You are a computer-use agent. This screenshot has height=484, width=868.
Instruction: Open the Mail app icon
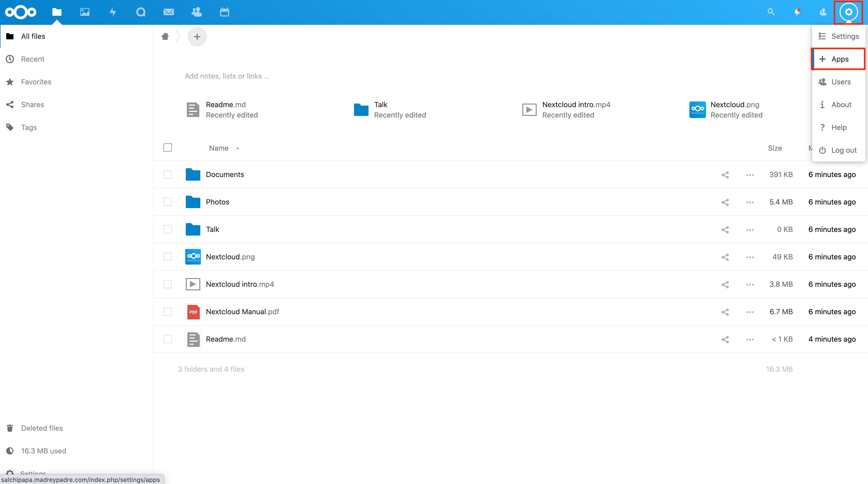click(x=168, y=12)
